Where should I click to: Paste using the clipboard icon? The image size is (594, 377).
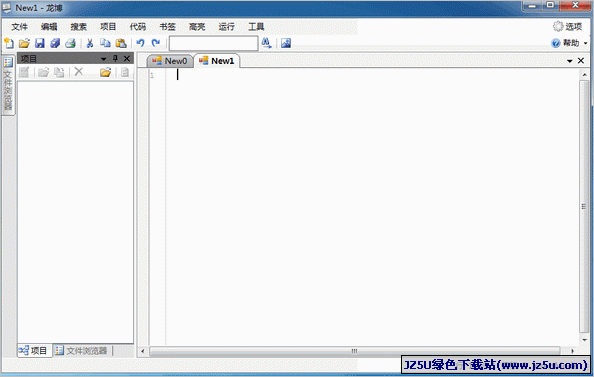tap(121, 43)
